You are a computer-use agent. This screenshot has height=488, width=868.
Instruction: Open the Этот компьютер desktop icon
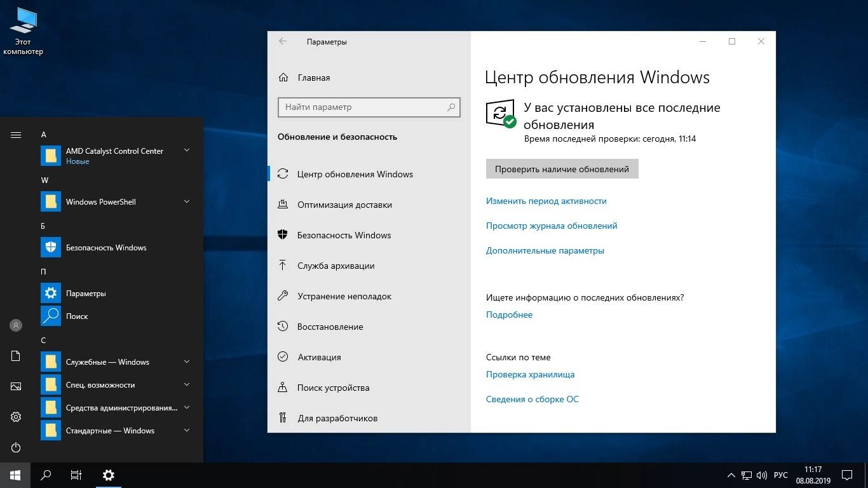pyautogui.click(x=23, y=32)
